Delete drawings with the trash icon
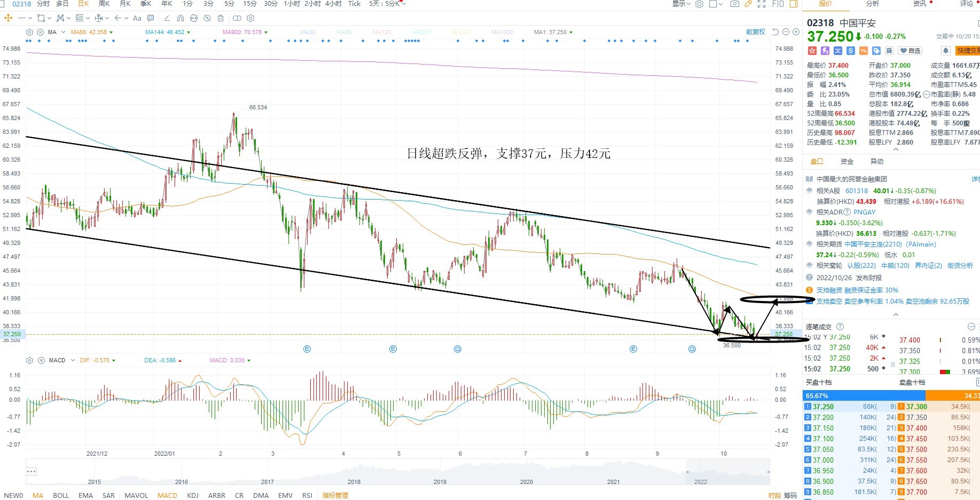 221,18
